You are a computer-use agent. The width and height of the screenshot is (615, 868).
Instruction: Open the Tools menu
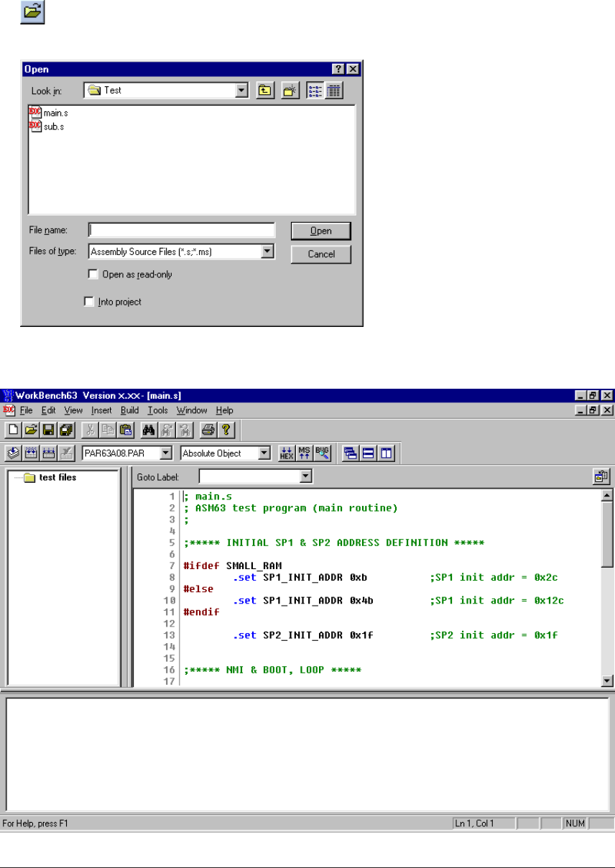coord(157,410)
